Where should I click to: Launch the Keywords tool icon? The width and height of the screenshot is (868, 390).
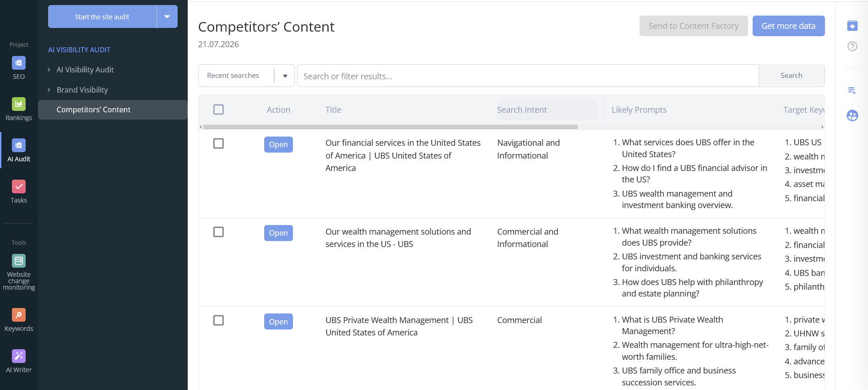tap(19, 315)
